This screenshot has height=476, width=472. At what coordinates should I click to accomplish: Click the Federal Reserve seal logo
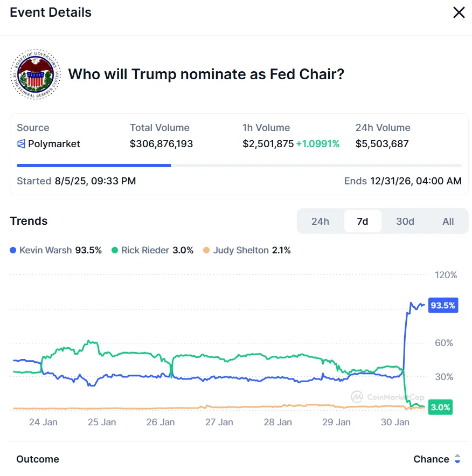pyautogui.click(x=36, y=73)
